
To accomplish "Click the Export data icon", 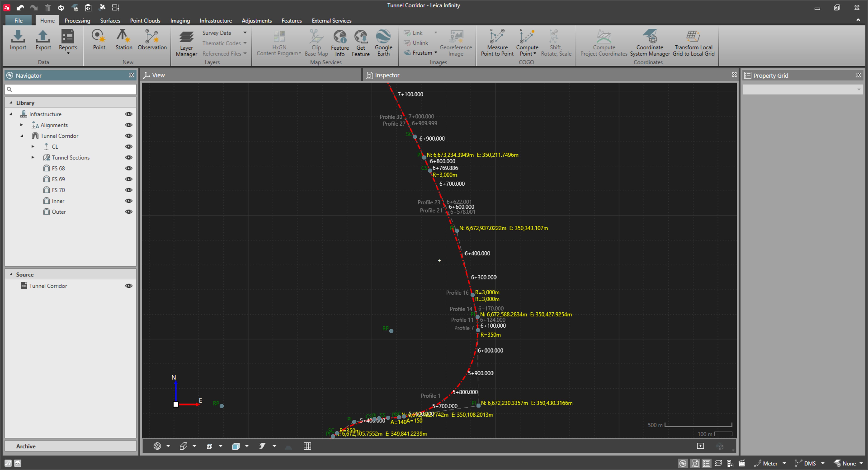I will tap(43, 40).
